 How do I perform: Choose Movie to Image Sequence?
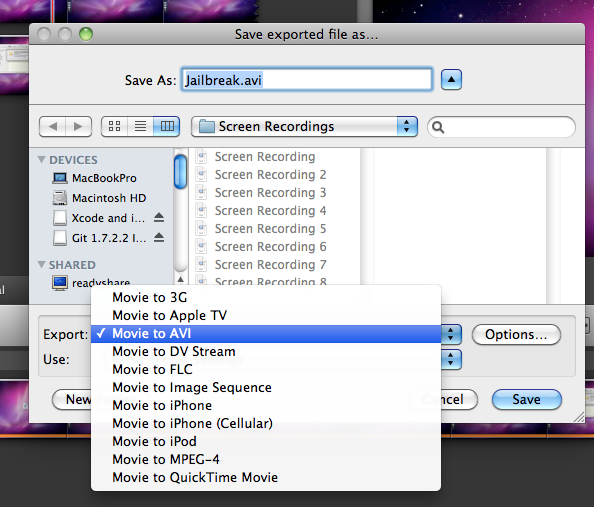point(266,387)
